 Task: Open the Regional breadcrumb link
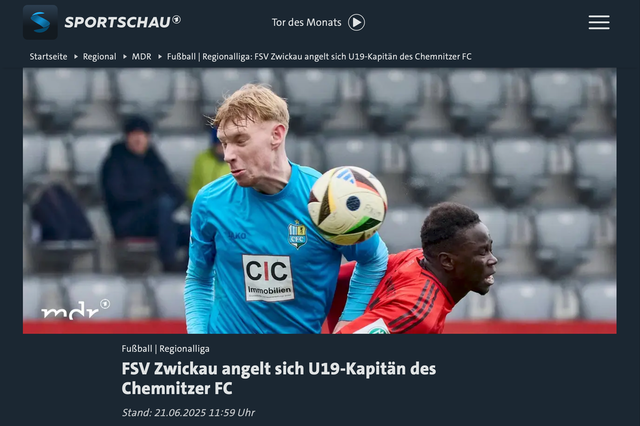click(x=100, y=57)
